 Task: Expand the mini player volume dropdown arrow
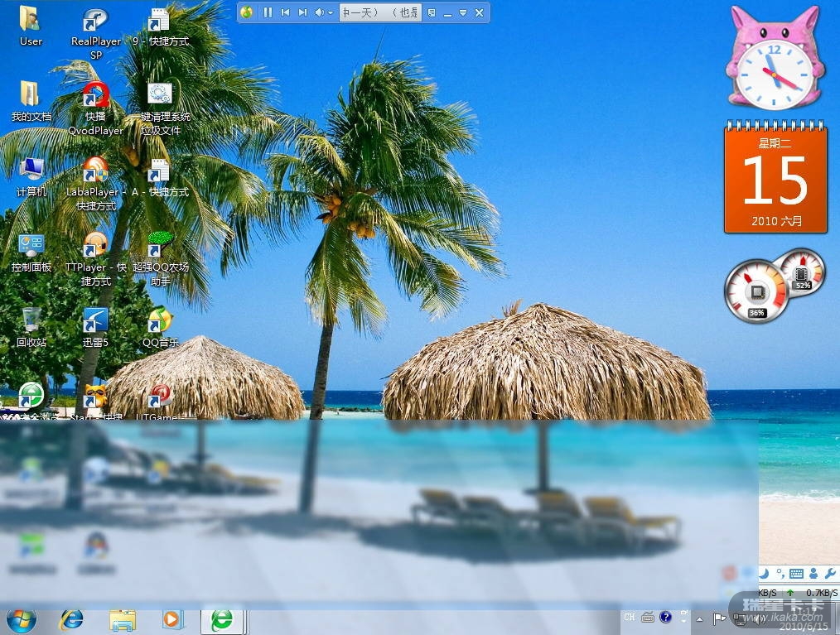pyautogui.click(x=331, y=12)
